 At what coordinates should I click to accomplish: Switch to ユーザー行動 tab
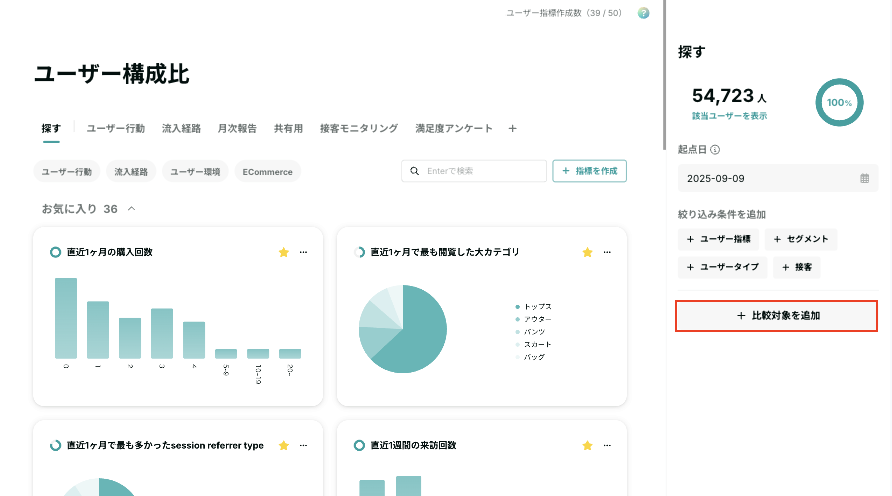[115, 129]
